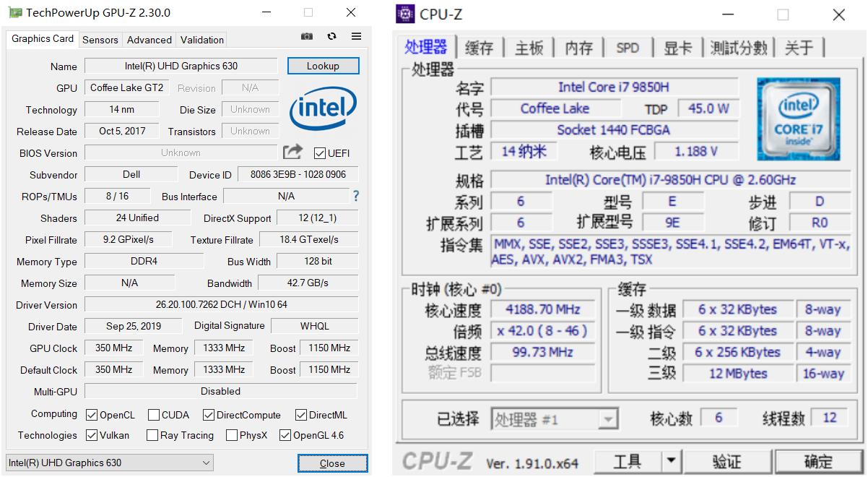The height and width of the screenshot is (477, 868).
Task: Switch to the Sensors tab
Action: (100, 40)
